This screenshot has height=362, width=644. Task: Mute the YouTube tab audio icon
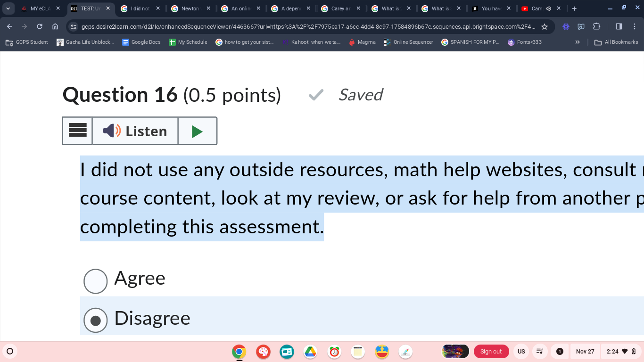tap(548, 8)
